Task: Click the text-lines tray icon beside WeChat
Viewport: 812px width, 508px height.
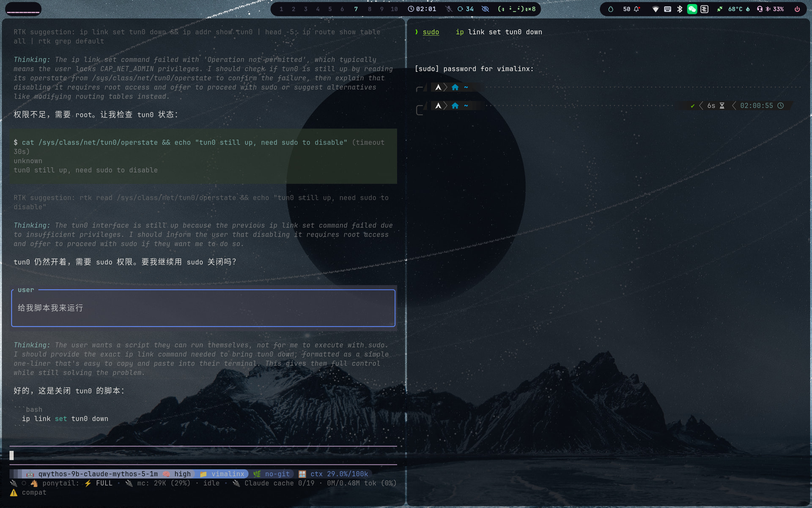Action: [x=705, y=9]
